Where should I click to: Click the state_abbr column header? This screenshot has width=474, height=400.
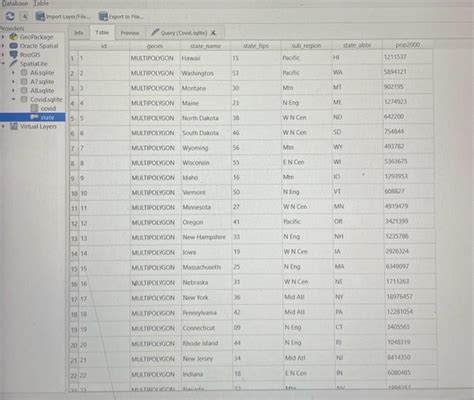click(357, 45)
